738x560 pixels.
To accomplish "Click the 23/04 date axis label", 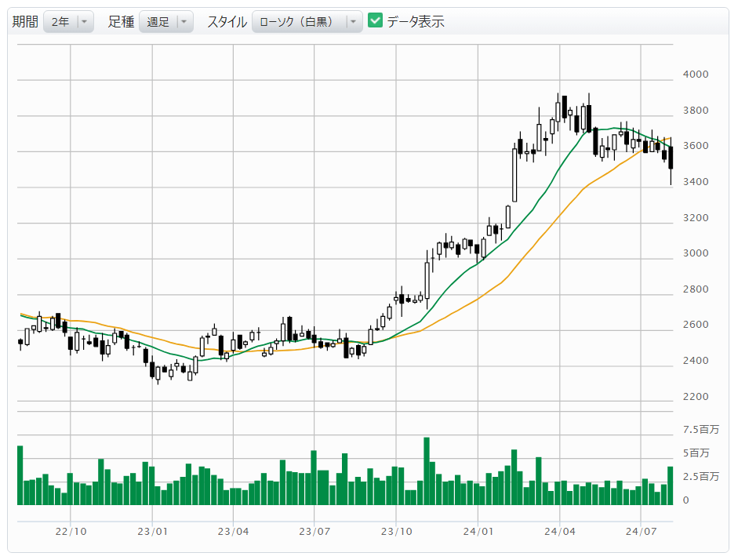I will (233, 531).
